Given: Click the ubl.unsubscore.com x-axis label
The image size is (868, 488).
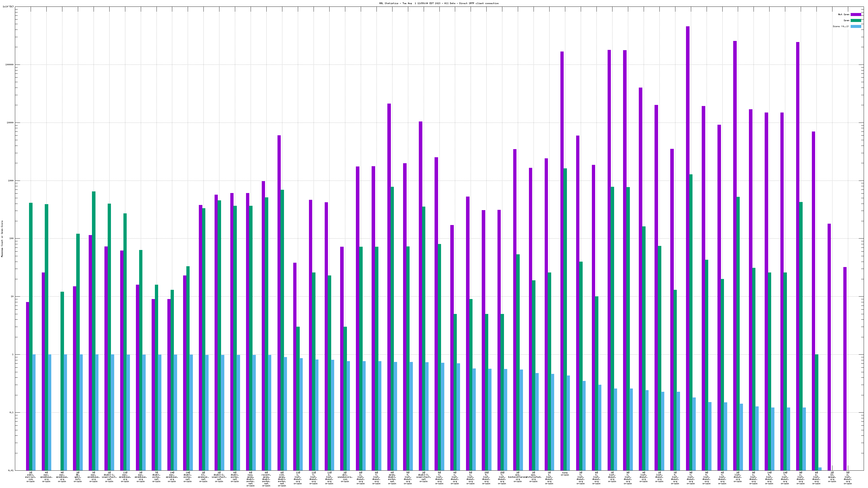Looking at the screenshot, I should click(345, 477).
